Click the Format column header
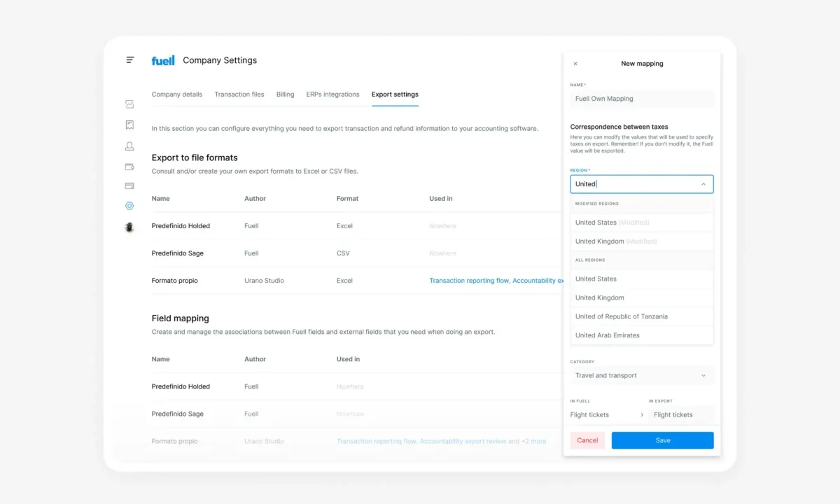The width and height of the screenshot is (840, 504). 347,199
